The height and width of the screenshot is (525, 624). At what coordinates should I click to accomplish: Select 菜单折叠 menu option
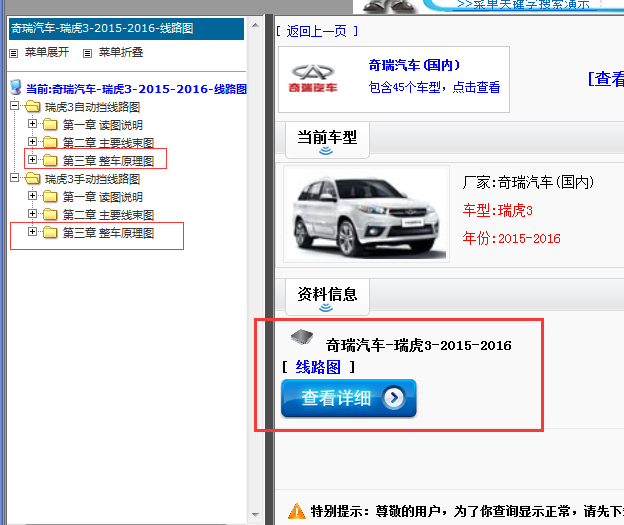[121, 52]
